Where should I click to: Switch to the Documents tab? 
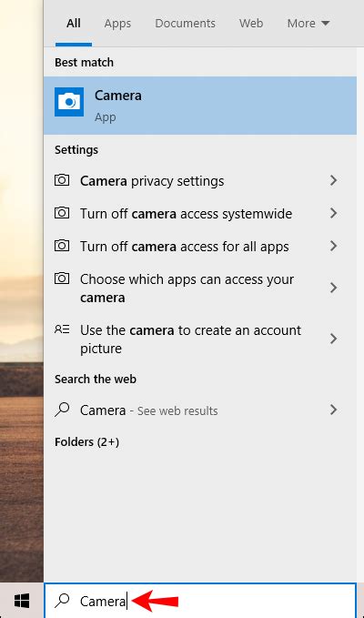coord(185,24)
